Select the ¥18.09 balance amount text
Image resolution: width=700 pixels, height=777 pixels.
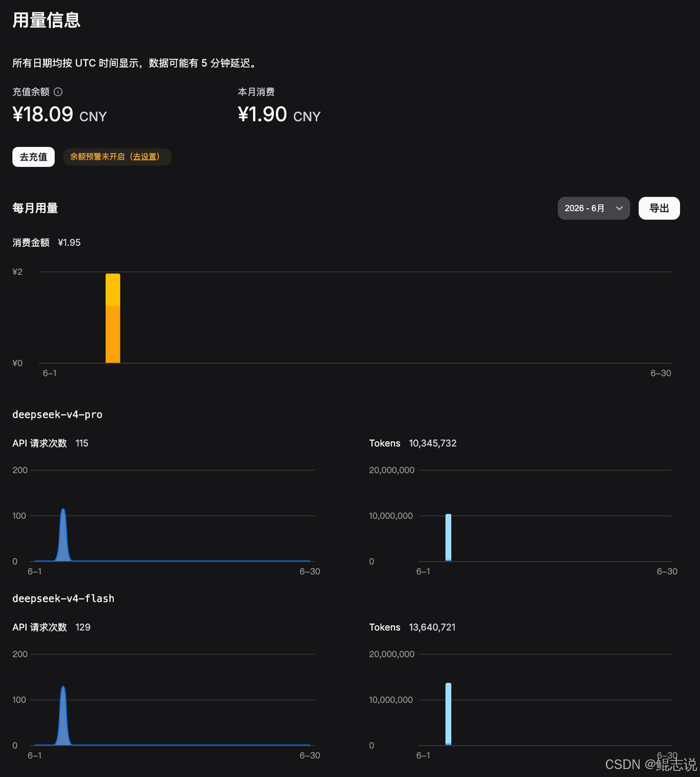[x=42, y=114]
